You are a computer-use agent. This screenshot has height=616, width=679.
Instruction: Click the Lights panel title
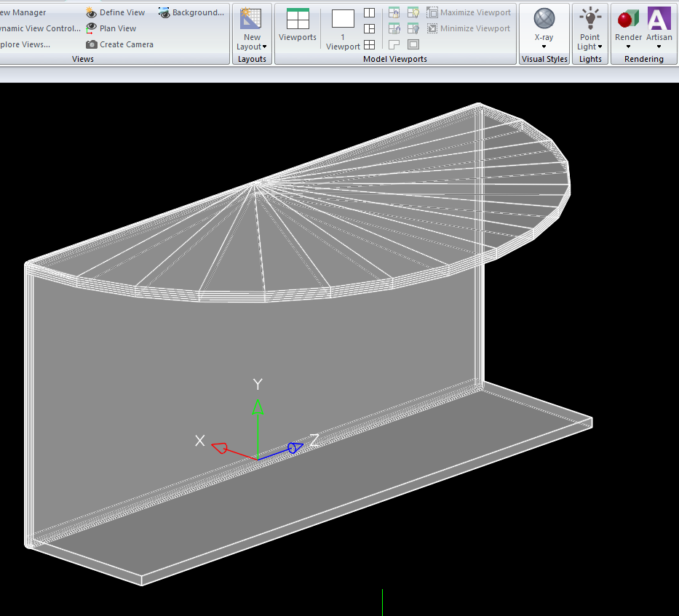(x=590, y=59)
